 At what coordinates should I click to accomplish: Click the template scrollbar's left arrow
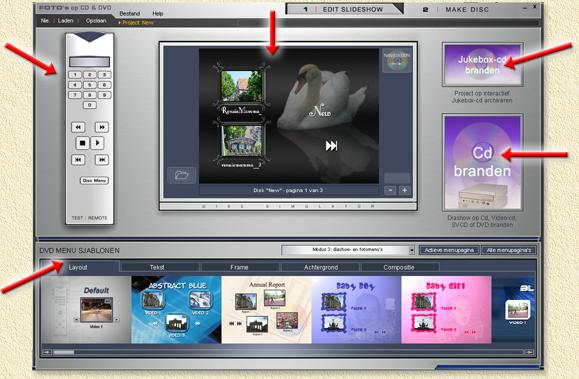tap(47, 352)
